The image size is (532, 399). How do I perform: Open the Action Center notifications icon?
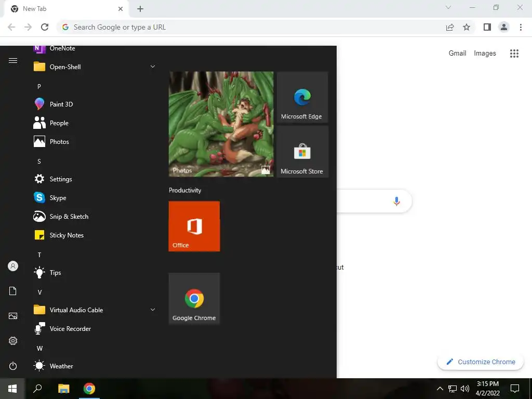(x=515, y=389)
